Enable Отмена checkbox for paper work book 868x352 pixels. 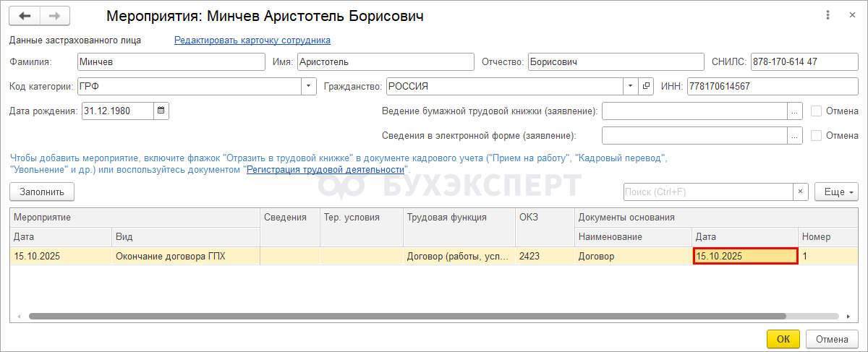point(816,111)
